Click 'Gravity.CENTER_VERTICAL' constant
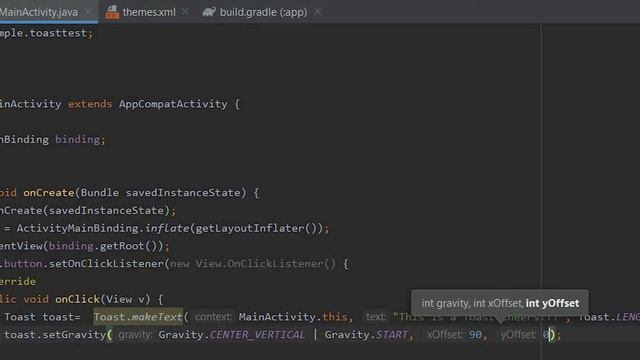Image resolution: width=640 pixels, height=360 pixels. tap(231, 335)
